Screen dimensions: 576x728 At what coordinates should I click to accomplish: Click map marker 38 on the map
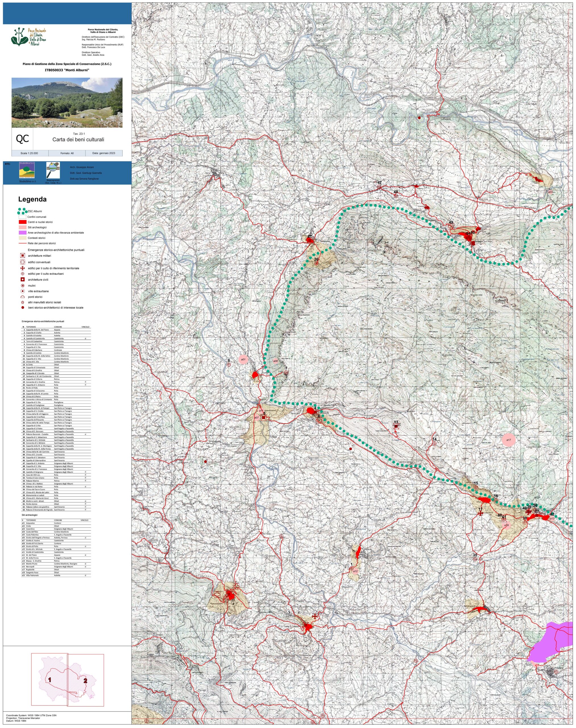[x=525, y=522]
